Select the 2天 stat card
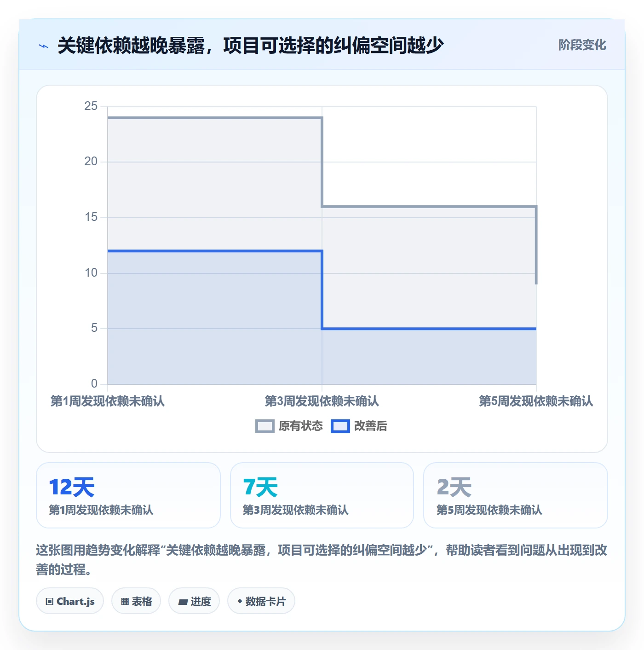The image size is (644, 650). click(x=516, y=495)
